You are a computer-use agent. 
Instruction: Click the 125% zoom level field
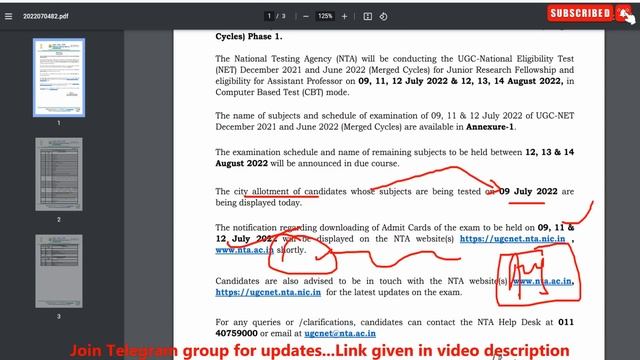pos(325,16)
